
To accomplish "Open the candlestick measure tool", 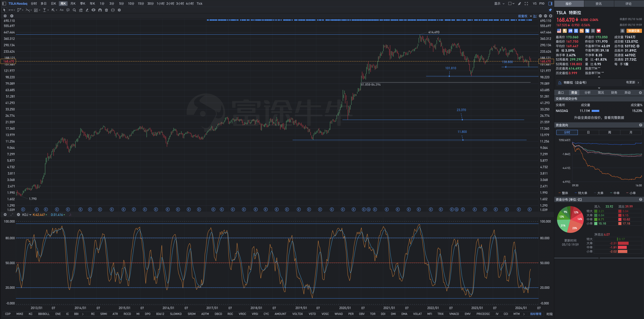I will pyautogui.click(x=81, y=10).
